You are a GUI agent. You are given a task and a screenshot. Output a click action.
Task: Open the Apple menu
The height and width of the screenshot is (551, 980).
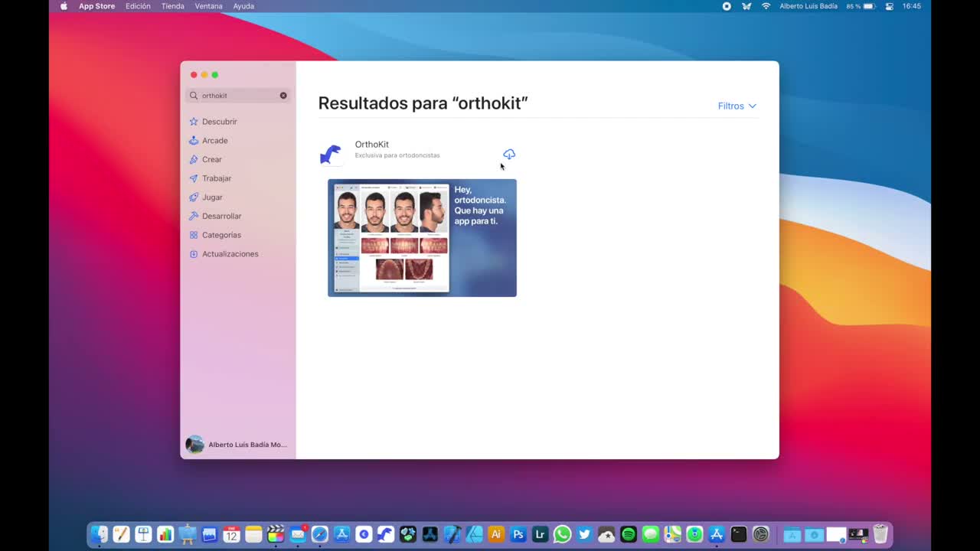pos(64,6)
